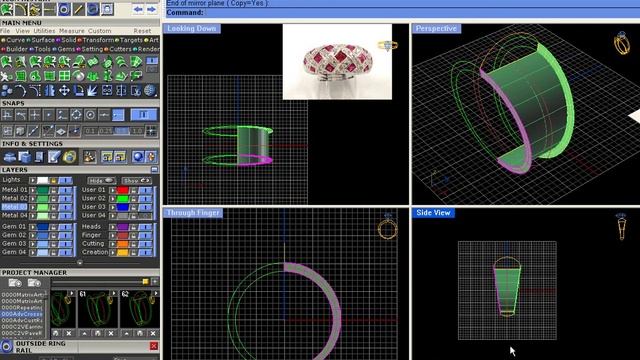Image resolution: width=640 pixels, height=360 pixels.
Task: Expand the User 01 layer arrow
Action: point(113,190)
